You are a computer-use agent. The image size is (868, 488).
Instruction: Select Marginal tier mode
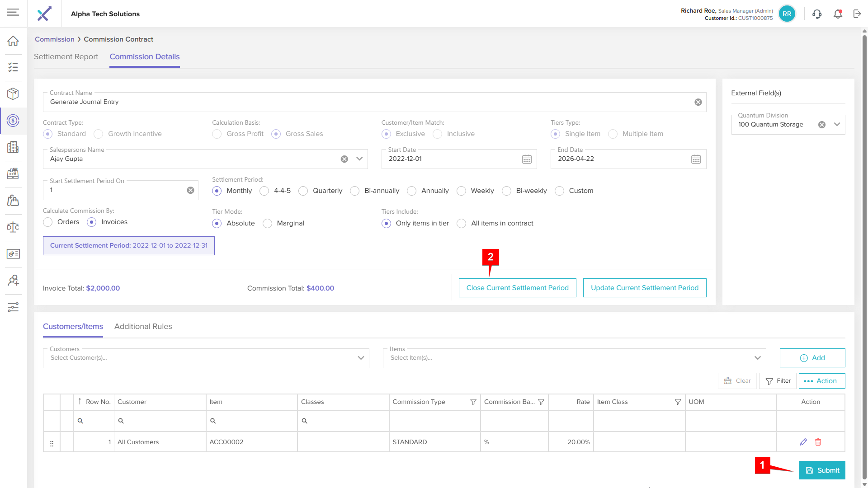coord(268,223)
